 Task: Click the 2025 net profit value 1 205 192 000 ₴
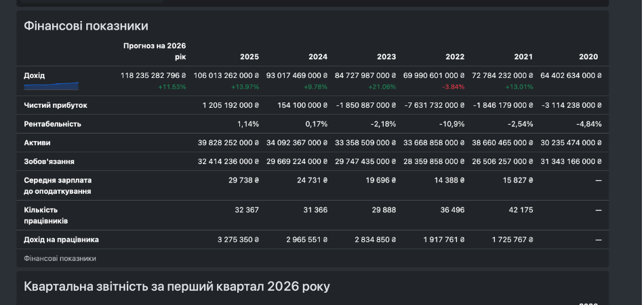tap(230, 106)
